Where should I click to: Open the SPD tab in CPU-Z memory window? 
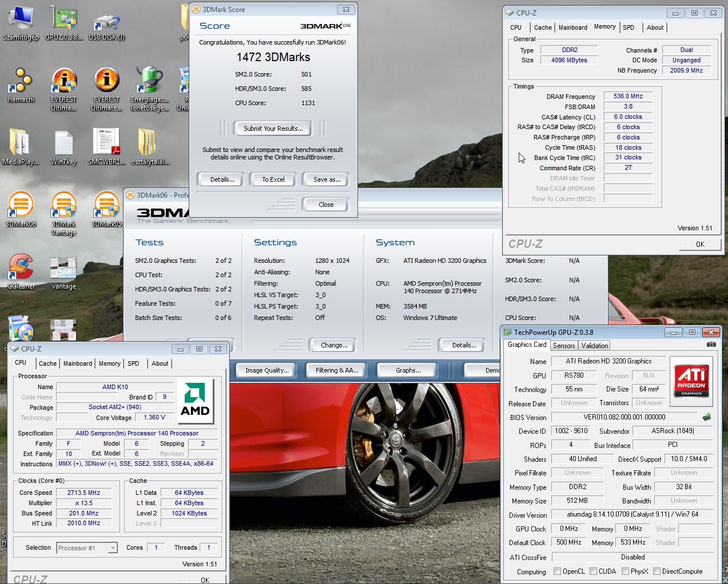pos(628,27)
